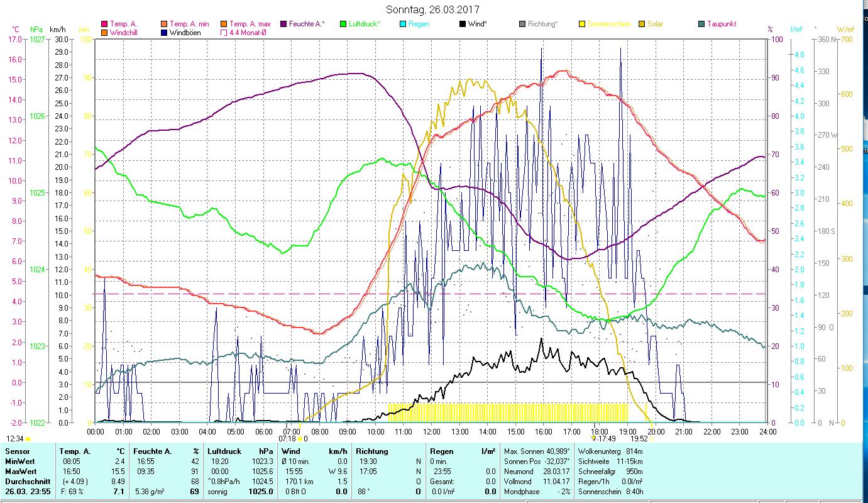Screen dimensions: 868x503
Task: Click the Temp. A. min legend label
Action: [x=189, y=25]
